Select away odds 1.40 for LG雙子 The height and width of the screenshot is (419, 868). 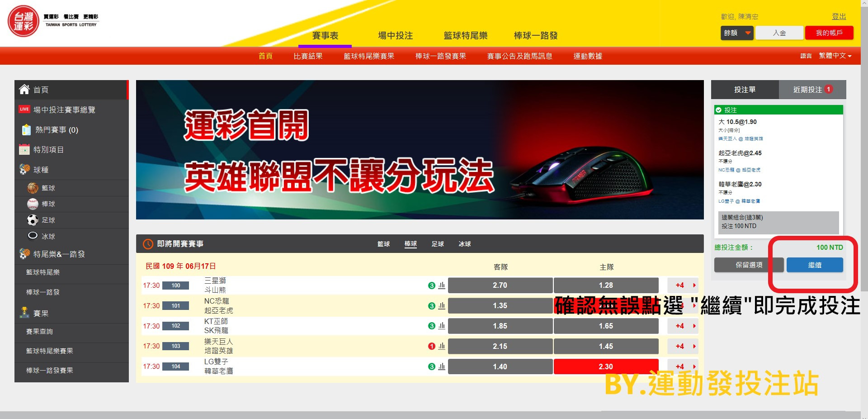coord(500,367)
